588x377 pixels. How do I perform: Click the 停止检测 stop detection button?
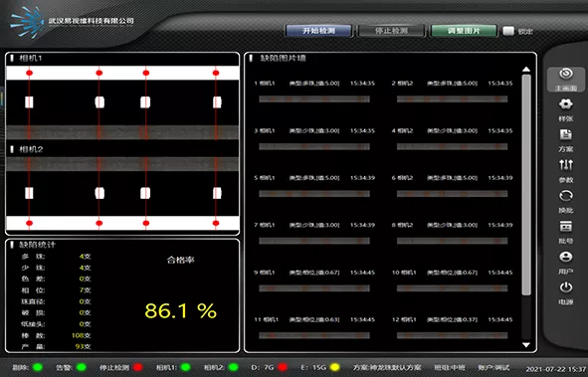tap(391, 31)
